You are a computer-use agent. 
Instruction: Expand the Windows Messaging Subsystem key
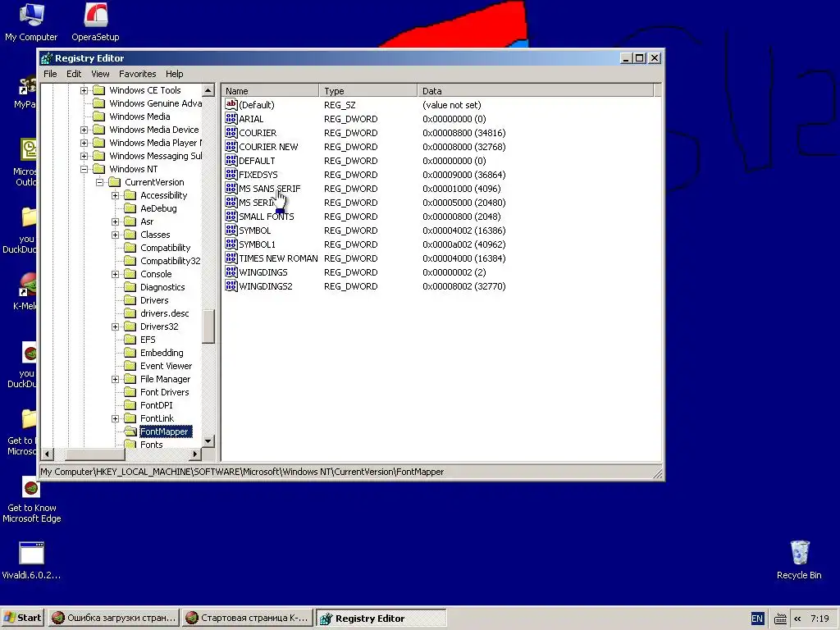click(x=84, y=156)
